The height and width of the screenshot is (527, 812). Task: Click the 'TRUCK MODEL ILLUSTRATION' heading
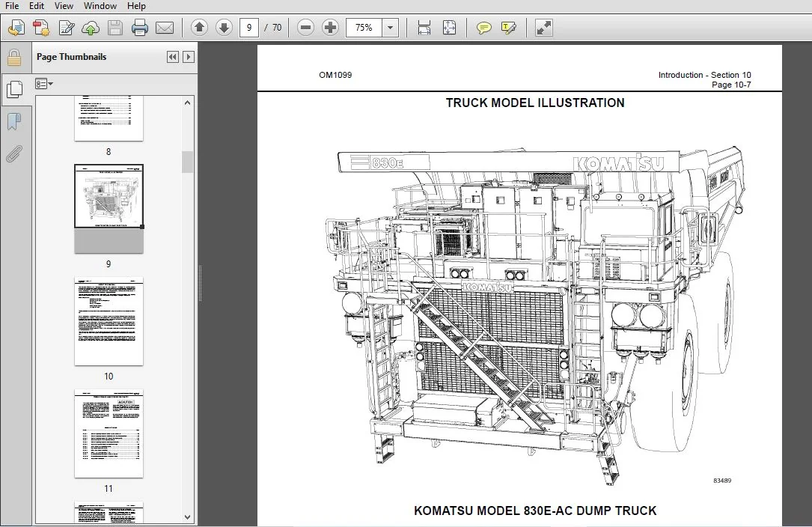[535, 103]
